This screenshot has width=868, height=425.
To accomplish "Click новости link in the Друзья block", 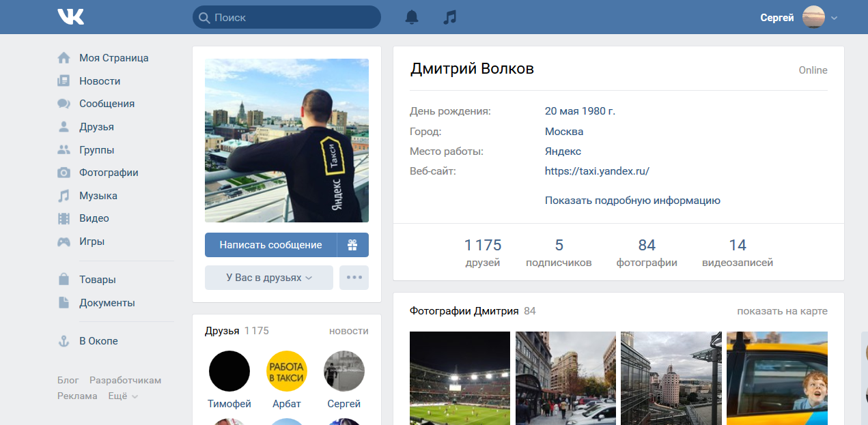I will click(348, 331).
